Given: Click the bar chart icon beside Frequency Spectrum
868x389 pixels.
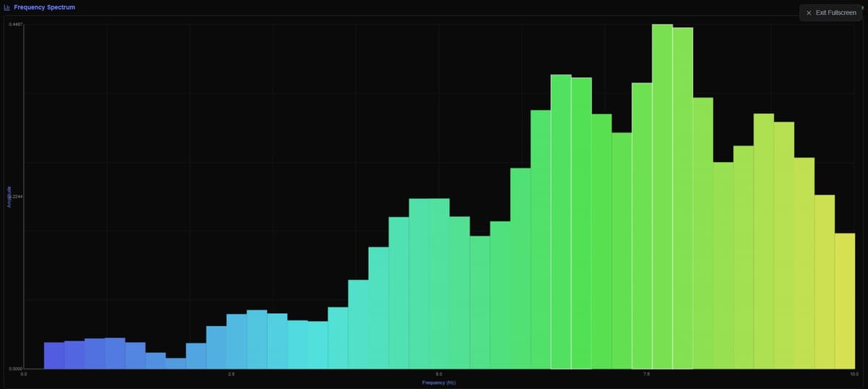Looking at the screenshot, I should (7, 7).
